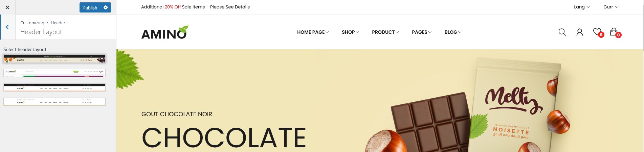The height and width of the screenshot is (152, 644).
Task: Open publish settings gear icon
Action: [106, 7]
